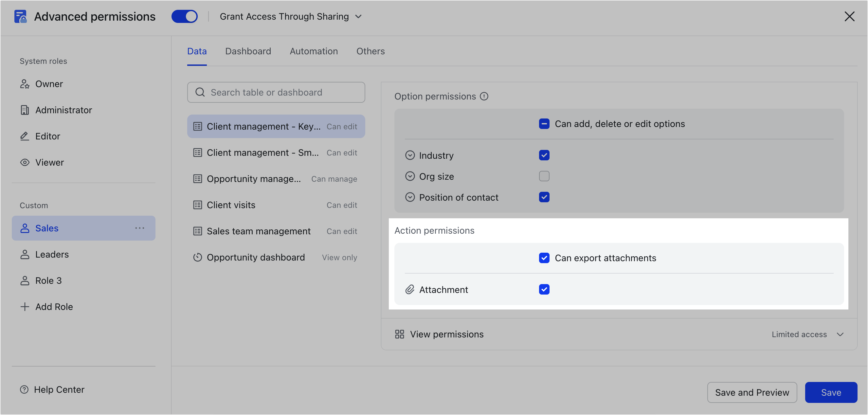This screenshot has height=415, width=868.
Task: Click the Help Center question mark icon
Action: pyautogui.click(x=24, y=390)
